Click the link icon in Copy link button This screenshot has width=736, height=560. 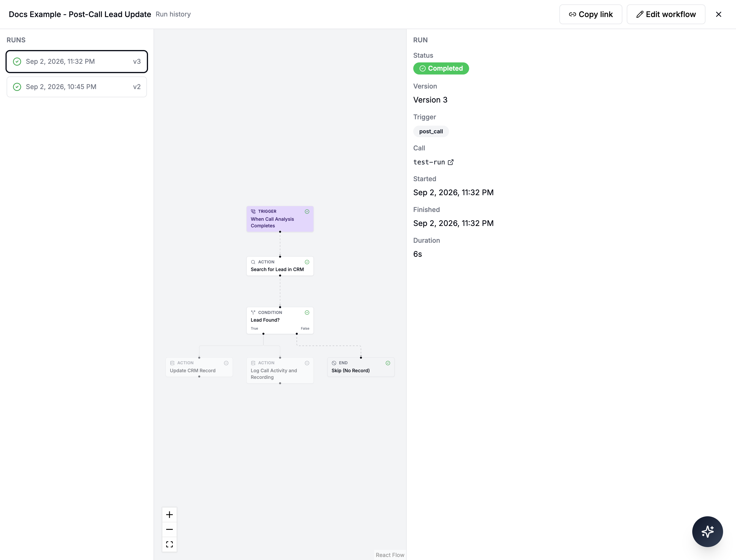point(573,14)
